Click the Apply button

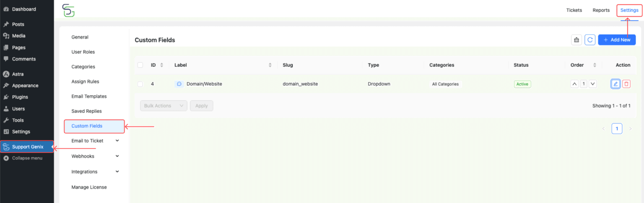tap(202, 106)
